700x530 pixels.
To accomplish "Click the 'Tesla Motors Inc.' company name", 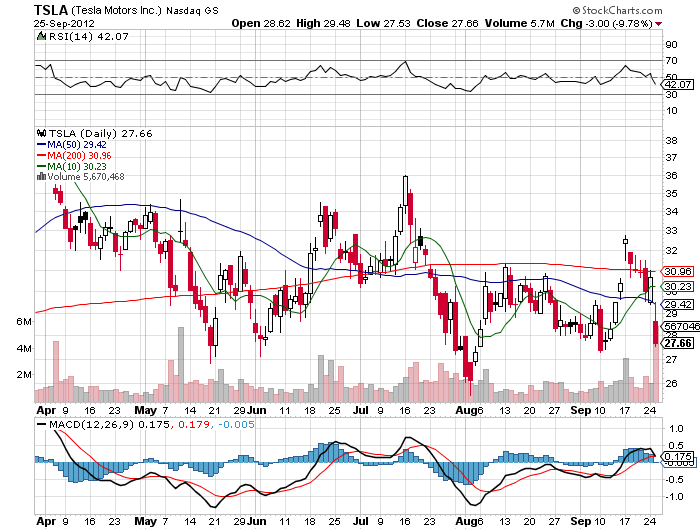I will 116,10.
